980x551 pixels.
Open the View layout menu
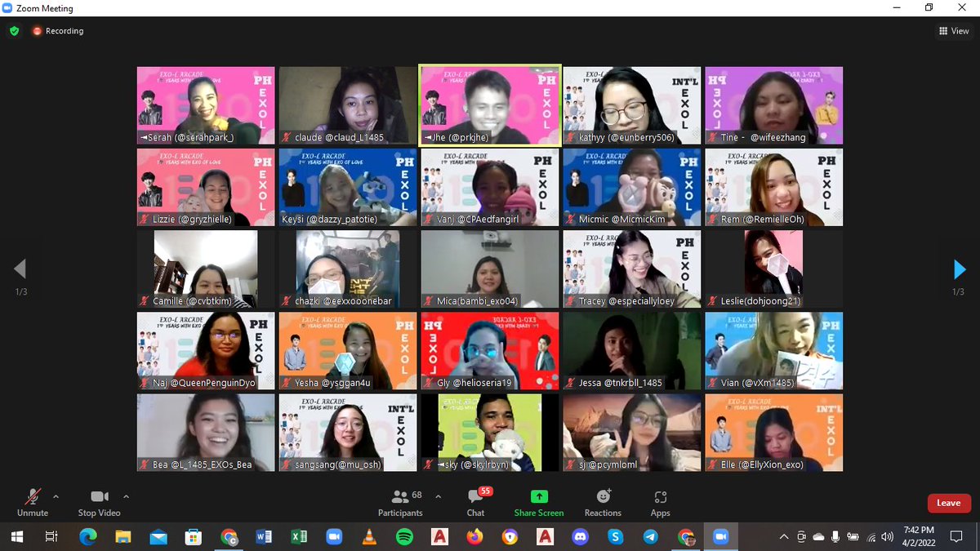coord(954,31)
